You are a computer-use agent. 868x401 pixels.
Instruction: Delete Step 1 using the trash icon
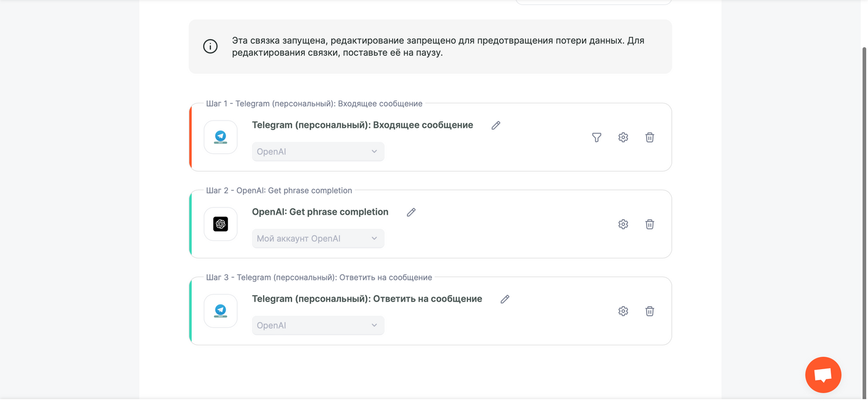(650, 137)
